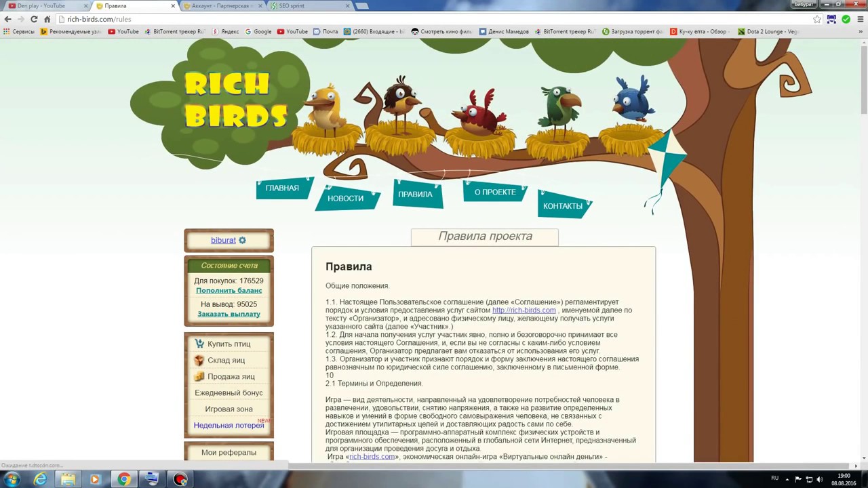Viewport: 868px width, 488px height.
Task: Open the О ПРОЕКТЕ menu item
Action: [495, 192]
